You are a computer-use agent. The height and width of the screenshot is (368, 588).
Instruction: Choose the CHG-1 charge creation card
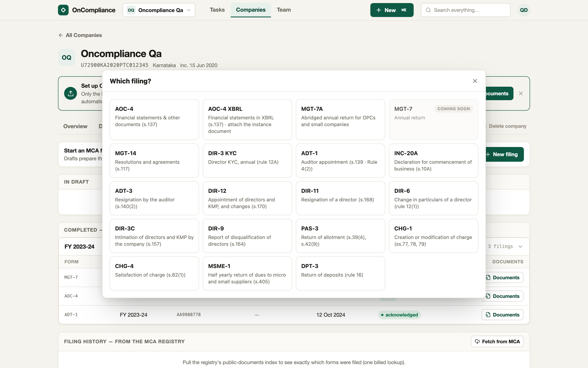433,236
